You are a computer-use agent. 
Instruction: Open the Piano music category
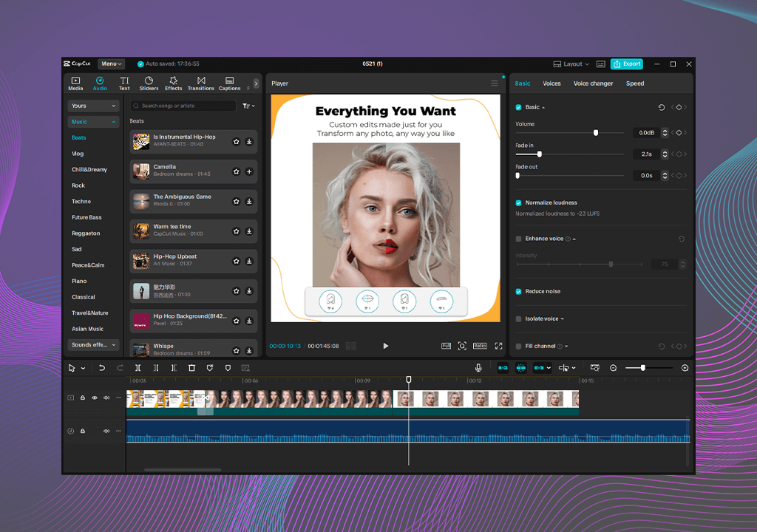click(79, 281)
